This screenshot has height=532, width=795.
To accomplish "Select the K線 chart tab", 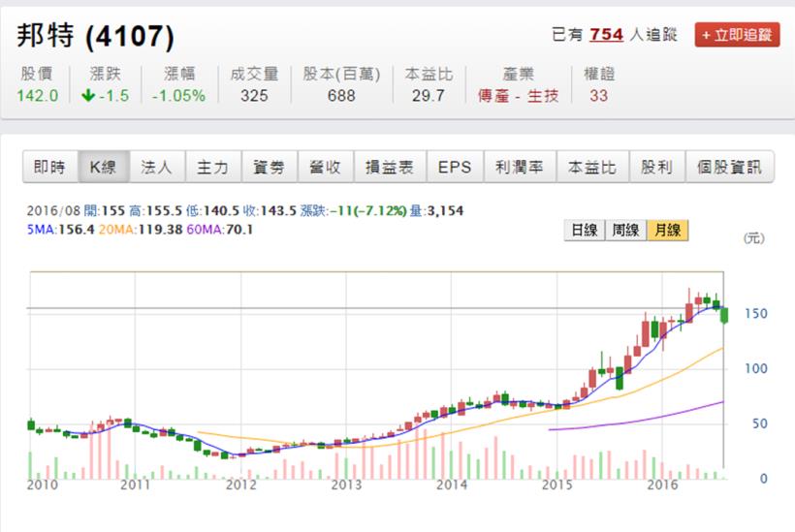I will tap(103, 167).
